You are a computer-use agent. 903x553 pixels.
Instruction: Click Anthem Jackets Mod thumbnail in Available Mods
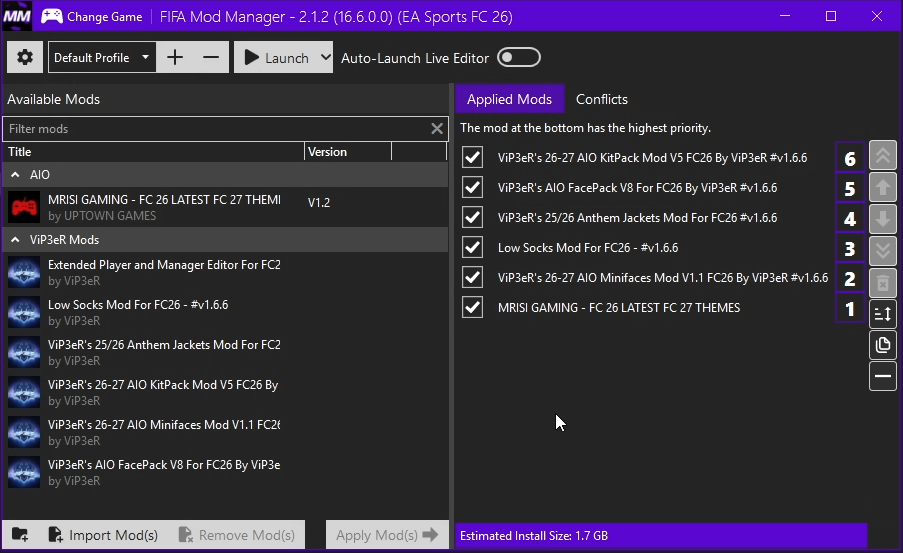point(24,352)
